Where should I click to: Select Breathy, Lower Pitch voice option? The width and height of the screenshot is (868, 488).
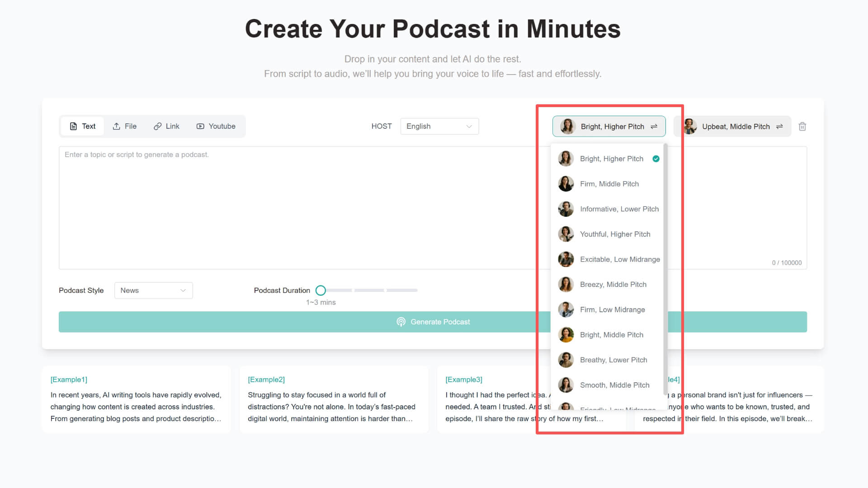pyautogui.click(x=613, y=360)
